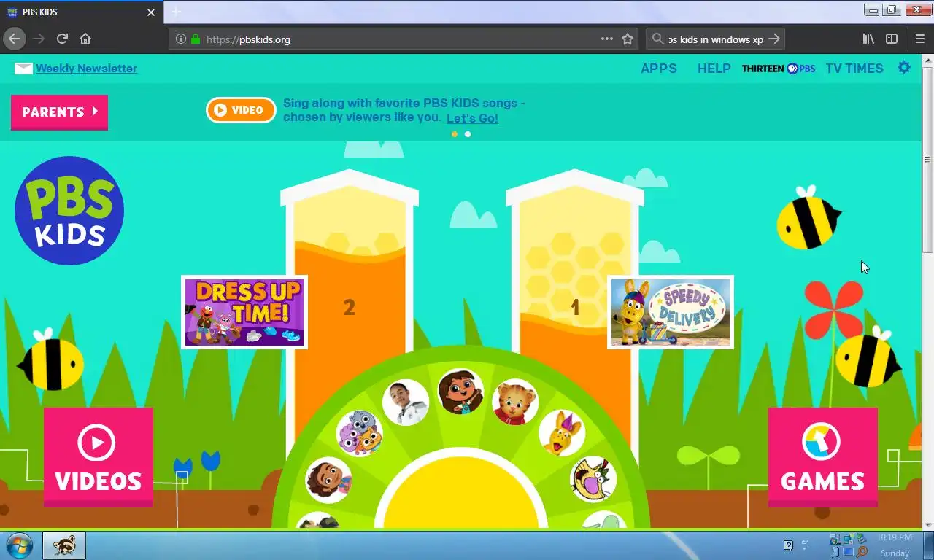This screenshot has width=934, height=560.
Task: Click the help question mark tray icon
Action: 788,545
